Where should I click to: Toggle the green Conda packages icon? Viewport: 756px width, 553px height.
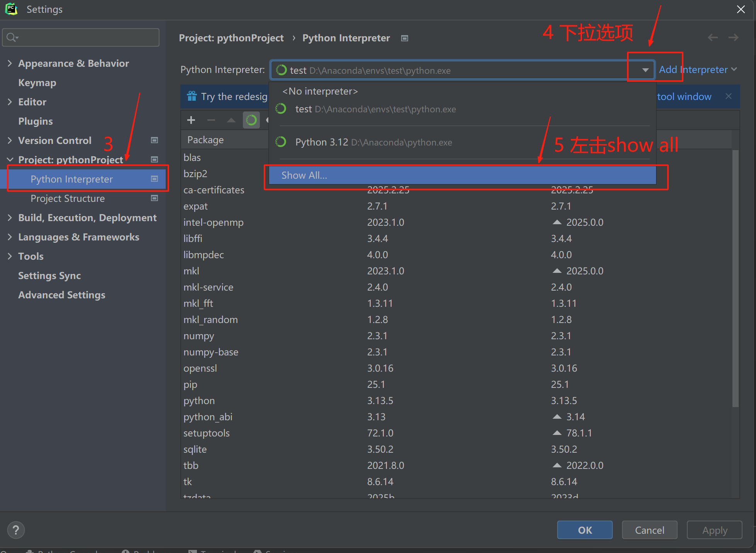(x=251, y=120)
